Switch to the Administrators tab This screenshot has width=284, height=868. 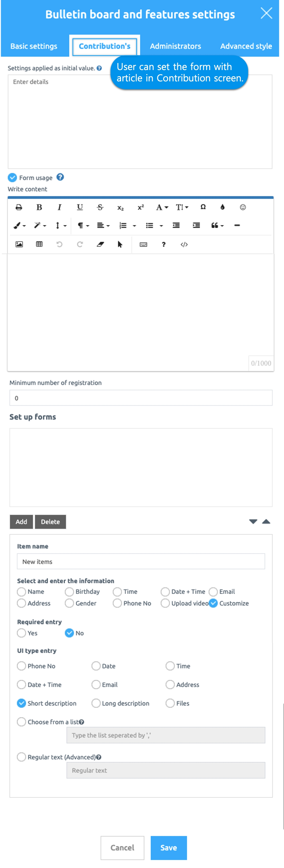175,46
